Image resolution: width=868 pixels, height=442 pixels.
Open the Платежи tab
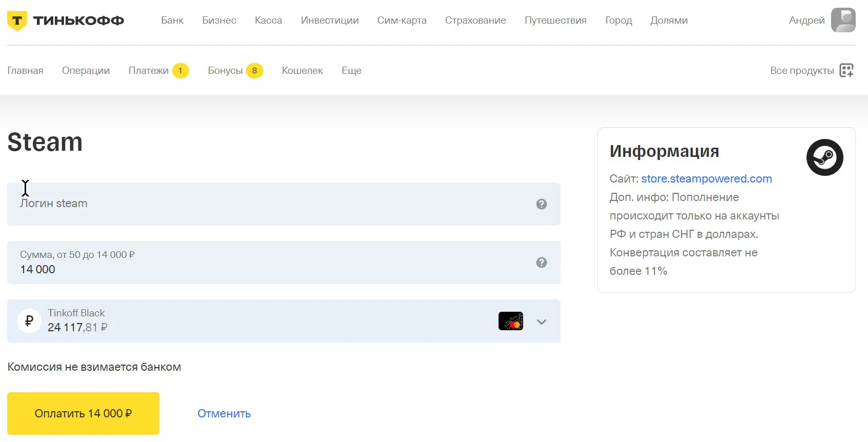point(149,71)
